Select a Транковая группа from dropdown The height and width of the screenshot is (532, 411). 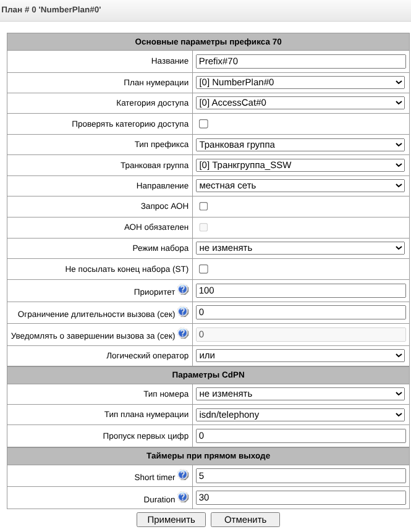pyautogui.click(x=300, y=165)
